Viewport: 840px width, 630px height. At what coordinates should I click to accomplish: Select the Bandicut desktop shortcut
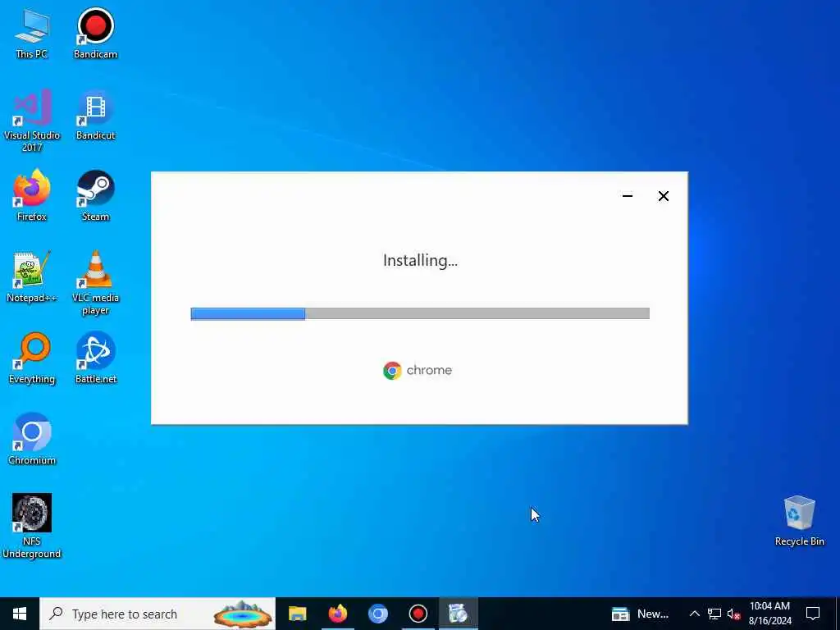[x=95, y=115]
